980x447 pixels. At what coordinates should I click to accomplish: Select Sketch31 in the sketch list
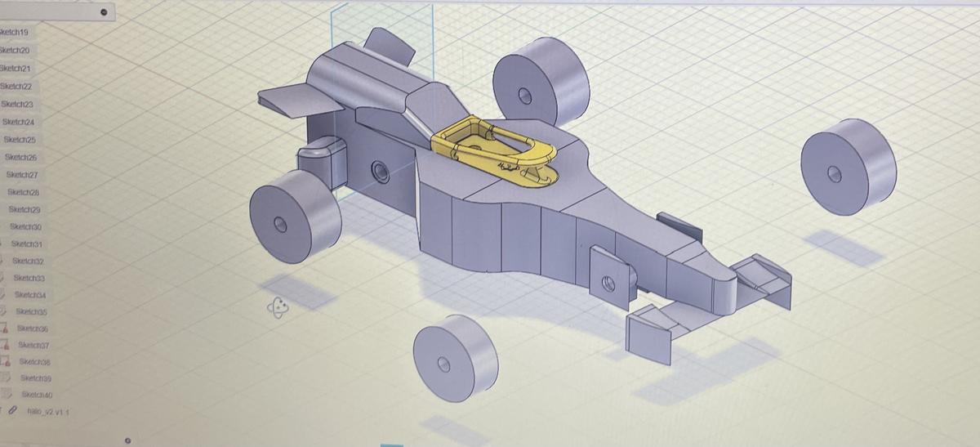(27, 244)
